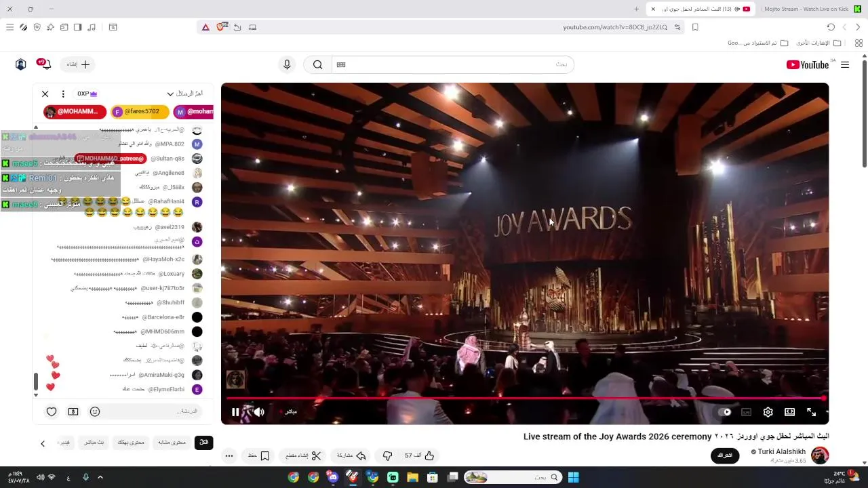Open YouTube guide hamburger menu

pyautogui.click(x=845, y=64)
